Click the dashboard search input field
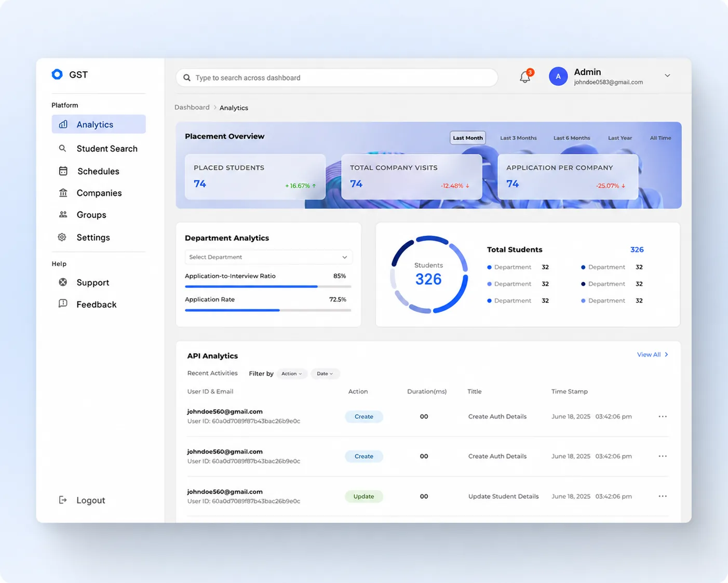Screen dimensions: 728x583 coord(337,78)
